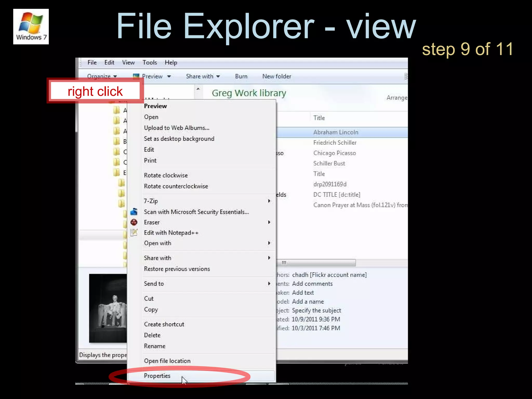Click the horizontal scrollbar in file list

(x=316, y=263)
